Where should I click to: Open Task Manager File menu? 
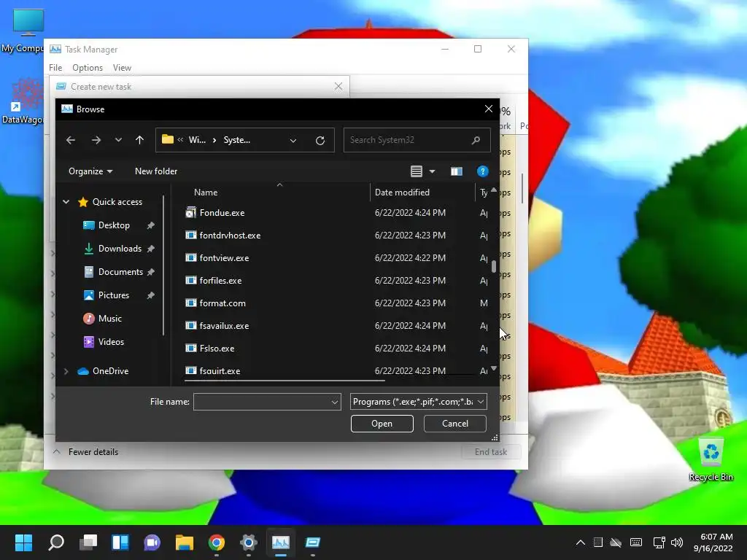[x=55, y=68]
